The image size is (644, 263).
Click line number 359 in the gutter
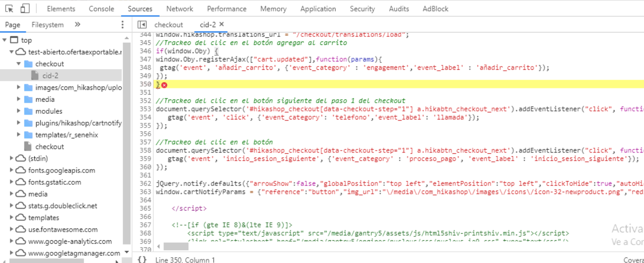click(145, 159)
